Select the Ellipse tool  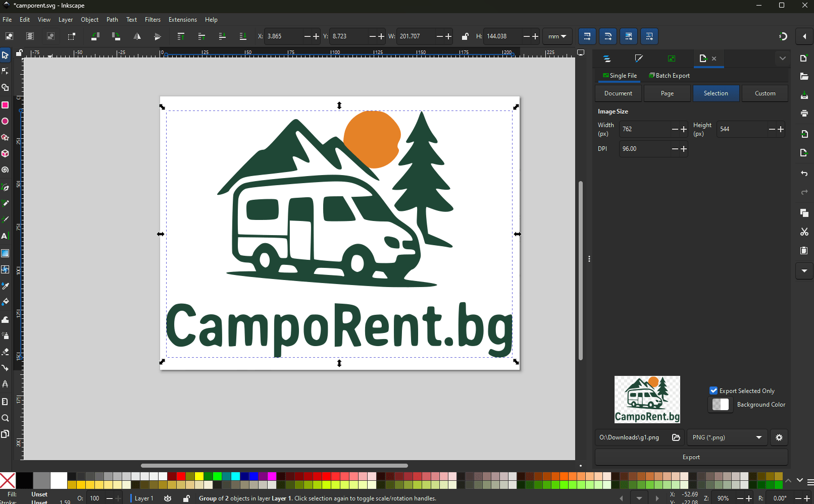[5, 121]
